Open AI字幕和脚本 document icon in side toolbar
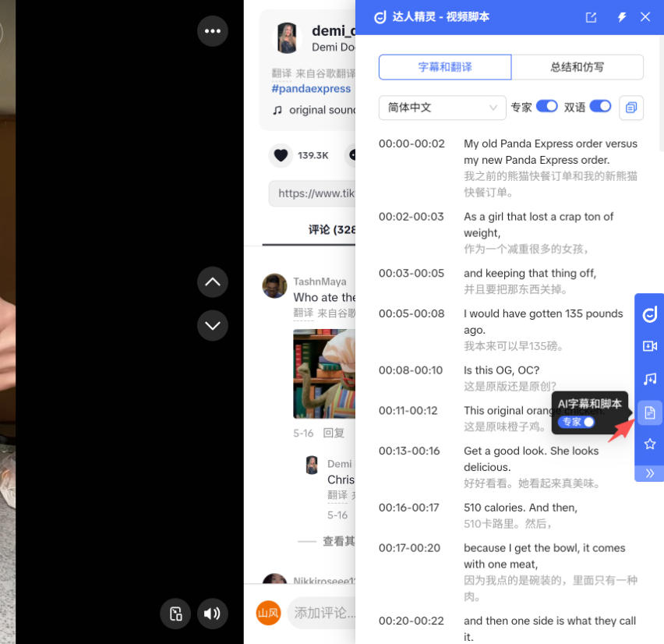 650,412
